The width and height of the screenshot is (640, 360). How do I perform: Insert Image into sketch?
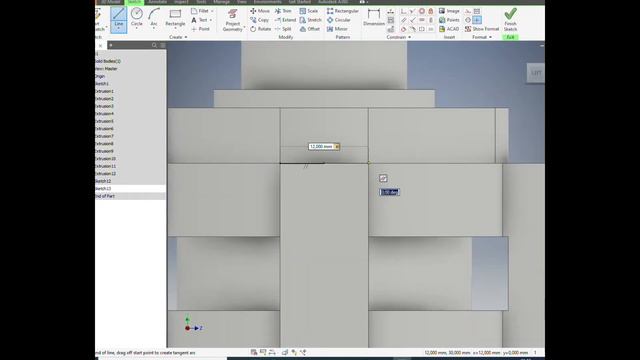(x=449, y=11)
